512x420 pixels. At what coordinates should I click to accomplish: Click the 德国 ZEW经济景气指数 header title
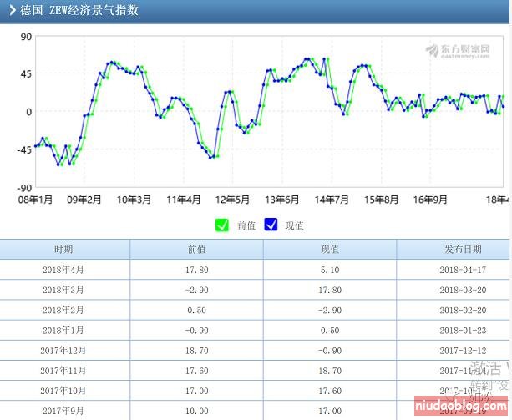79,10
